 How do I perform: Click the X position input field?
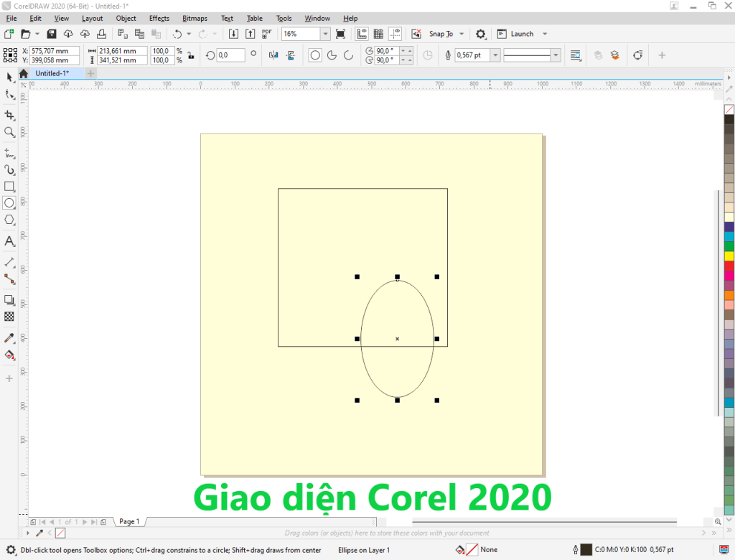coord(54,51)
